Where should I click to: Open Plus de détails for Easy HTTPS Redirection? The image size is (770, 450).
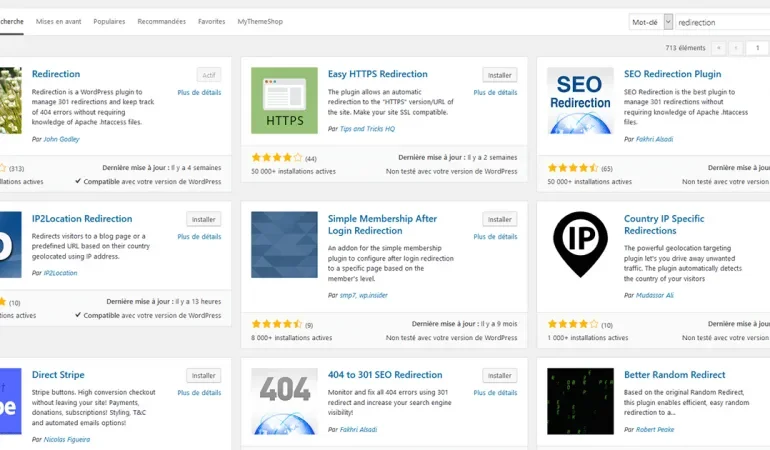[495, 92]
